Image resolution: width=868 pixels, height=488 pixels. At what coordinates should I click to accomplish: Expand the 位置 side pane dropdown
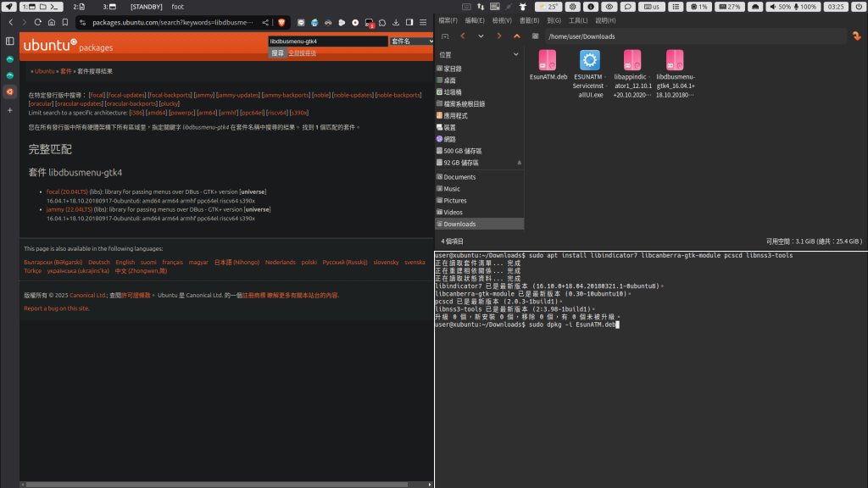click(x=516, y=55)
